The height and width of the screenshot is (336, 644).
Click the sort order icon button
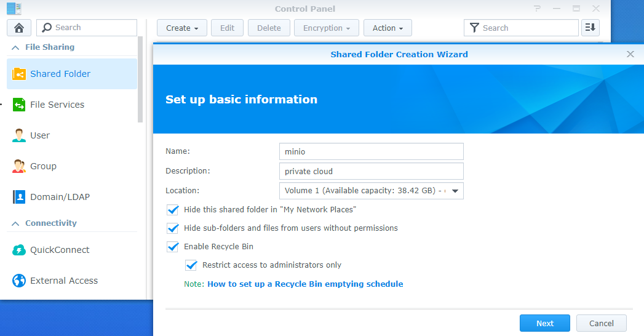coord(590,28)
